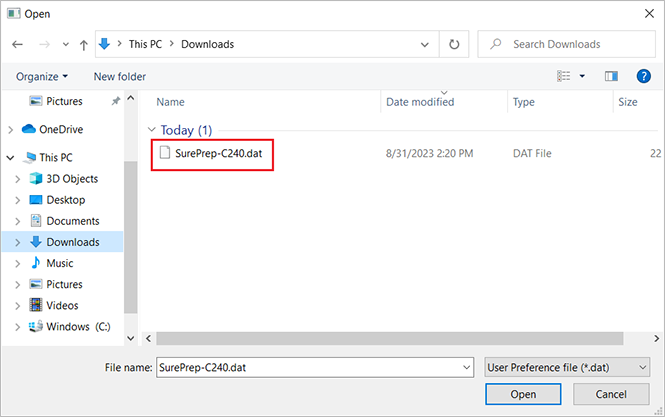Click the Downloads icon in address bar

pyautogui.click(x=104, y=44)
